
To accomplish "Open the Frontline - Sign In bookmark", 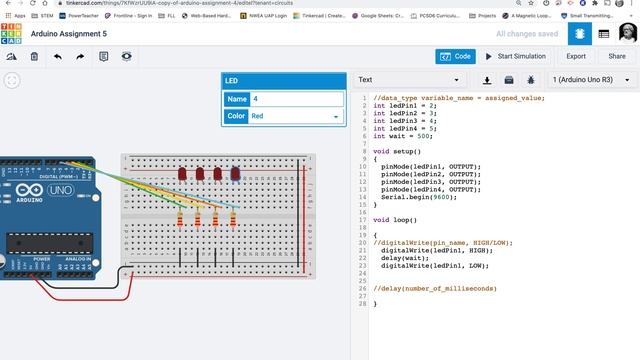I will (x=128, y=16).
